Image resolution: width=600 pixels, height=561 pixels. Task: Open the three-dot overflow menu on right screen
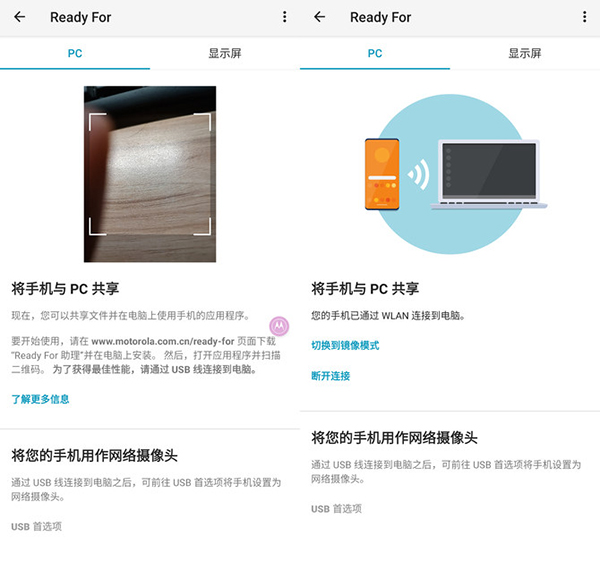click(x=585, y=17)
